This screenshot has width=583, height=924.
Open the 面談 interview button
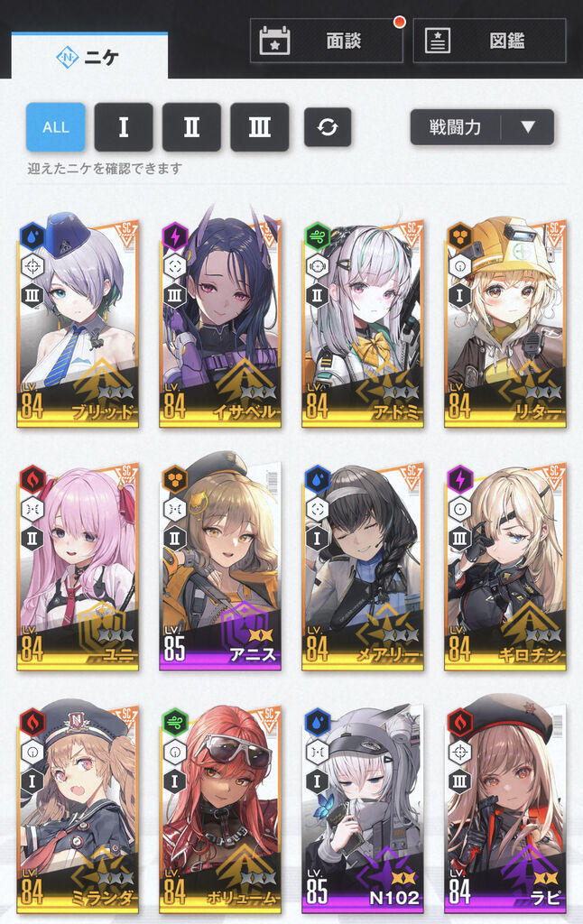pos(327,41)
